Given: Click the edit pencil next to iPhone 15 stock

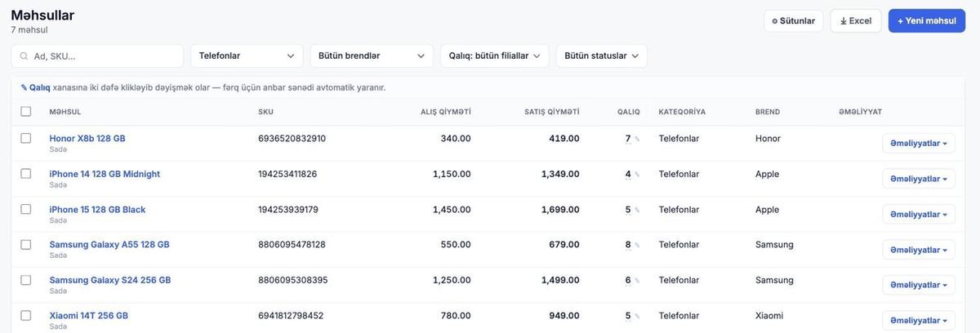Looking at the screenshot, I should click(x=637, y=211).
